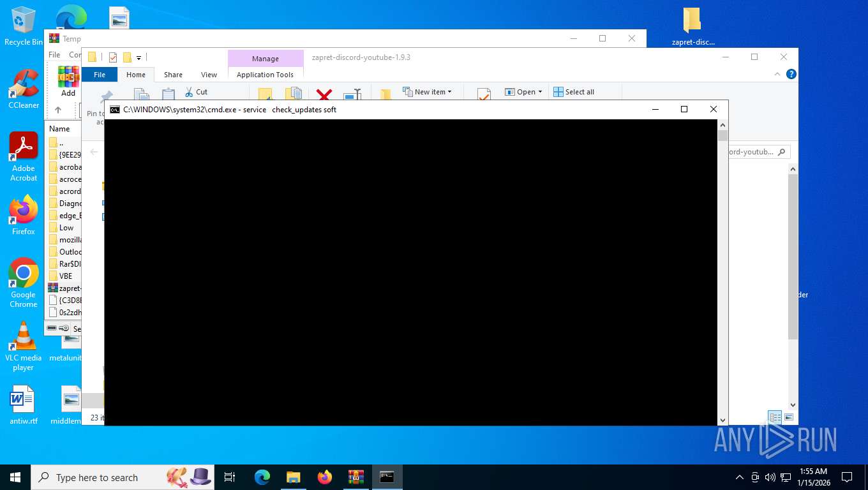Open the New item dropdown arrow
868x490 pixels.
[449, 92]
